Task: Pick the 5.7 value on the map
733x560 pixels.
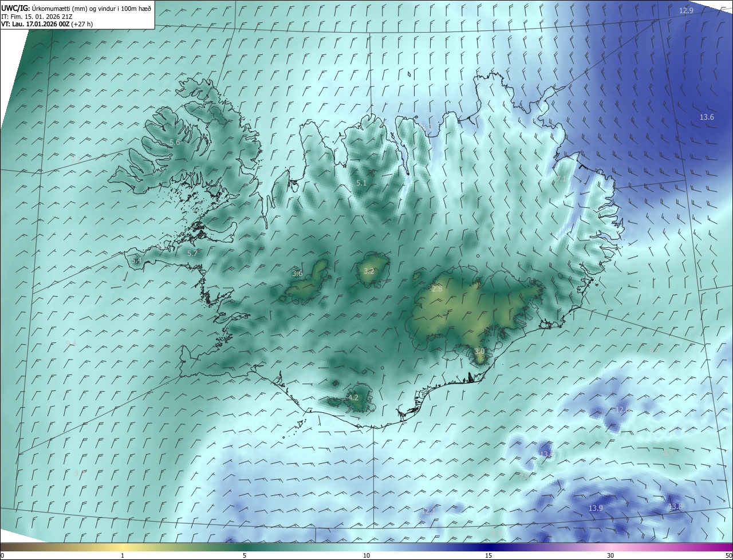Action: coord(192,254)
